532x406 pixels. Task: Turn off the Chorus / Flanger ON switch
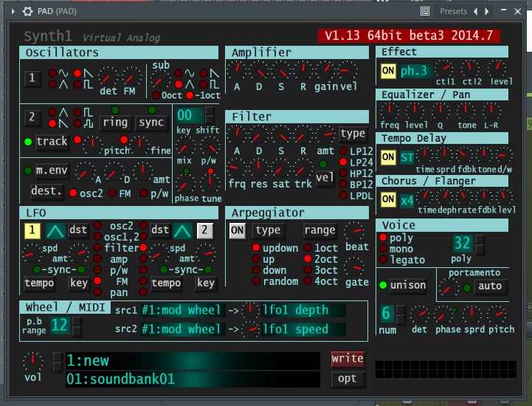pyautogui.click(x=388, y=199)
